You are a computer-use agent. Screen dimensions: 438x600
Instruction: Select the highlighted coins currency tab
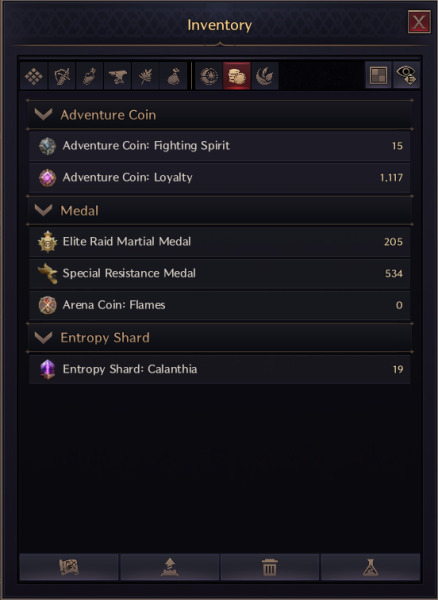click(x=237, y=76)
